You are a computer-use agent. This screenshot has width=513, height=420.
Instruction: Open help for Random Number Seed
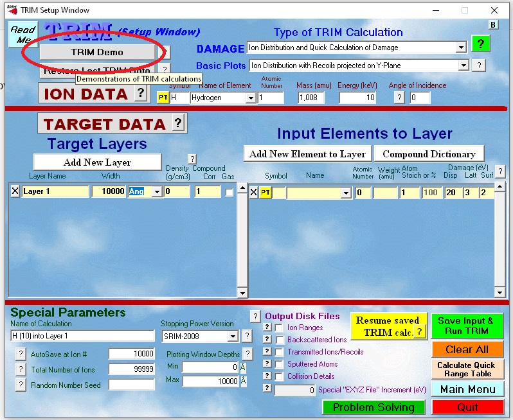pos(21,385)
